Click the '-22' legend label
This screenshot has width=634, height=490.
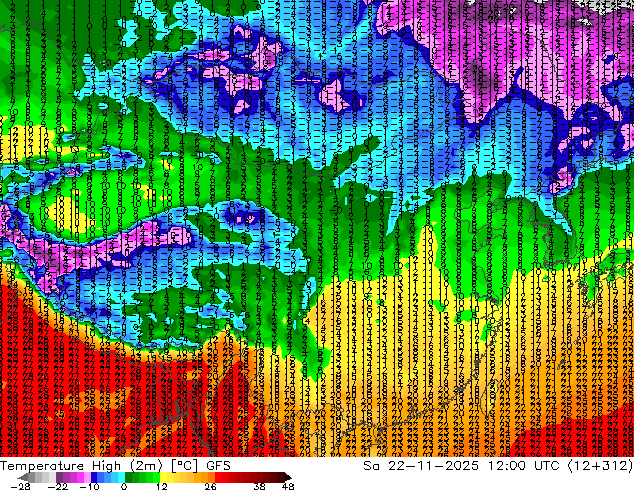pyautogui.click(x=57, y=486)
